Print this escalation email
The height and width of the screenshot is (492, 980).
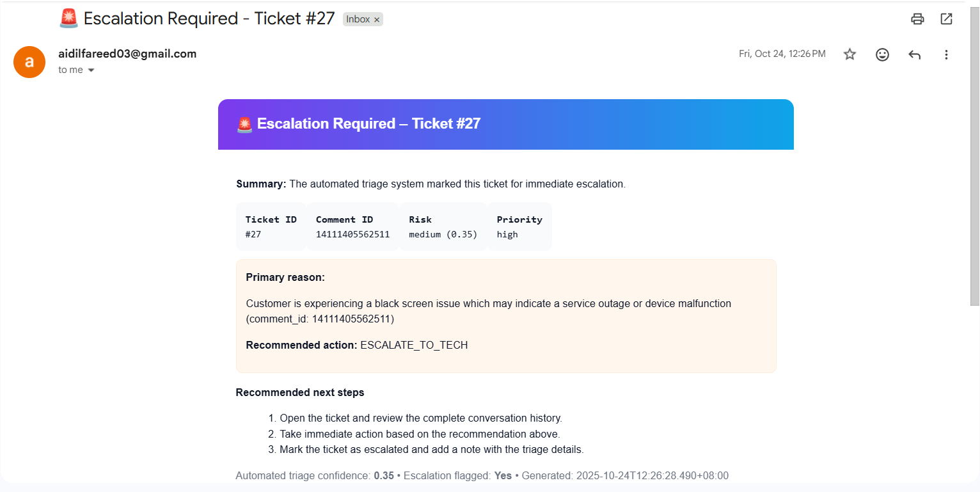(917, 19)
